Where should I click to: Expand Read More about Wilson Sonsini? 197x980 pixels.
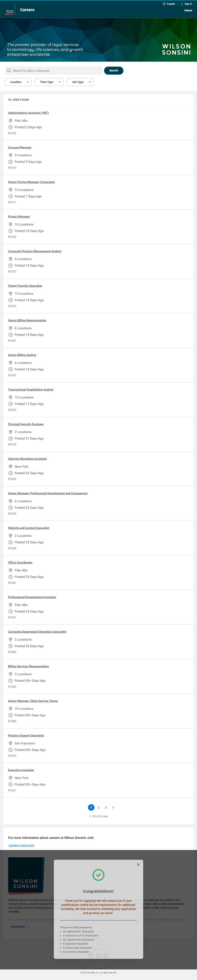coord(20,926)
